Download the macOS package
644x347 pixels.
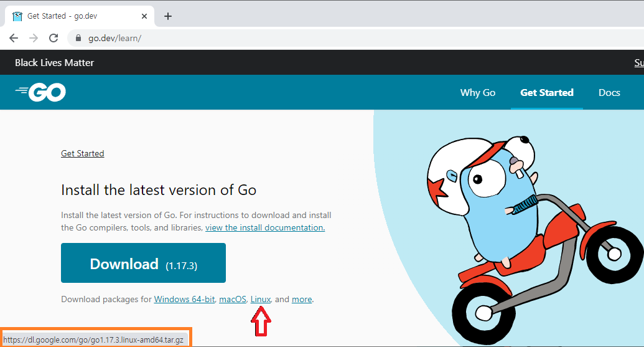tap(233, 299)
